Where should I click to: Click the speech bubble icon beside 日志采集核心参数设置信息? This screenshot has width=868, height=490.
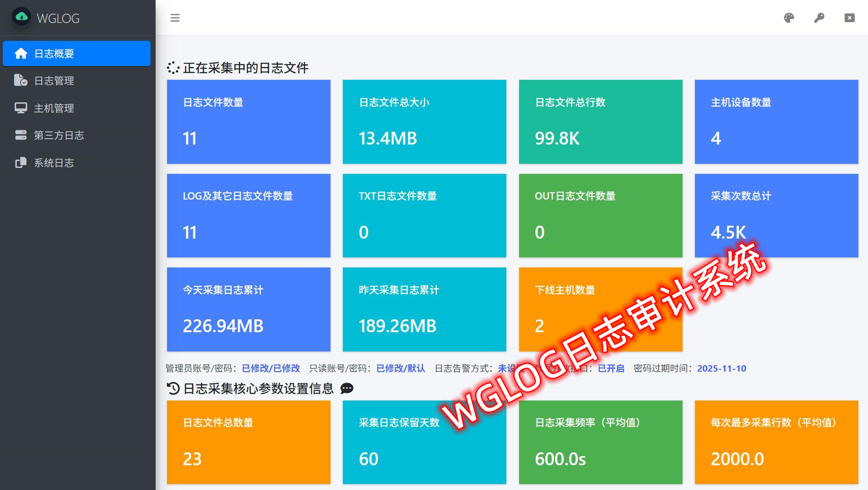(347, 389)
